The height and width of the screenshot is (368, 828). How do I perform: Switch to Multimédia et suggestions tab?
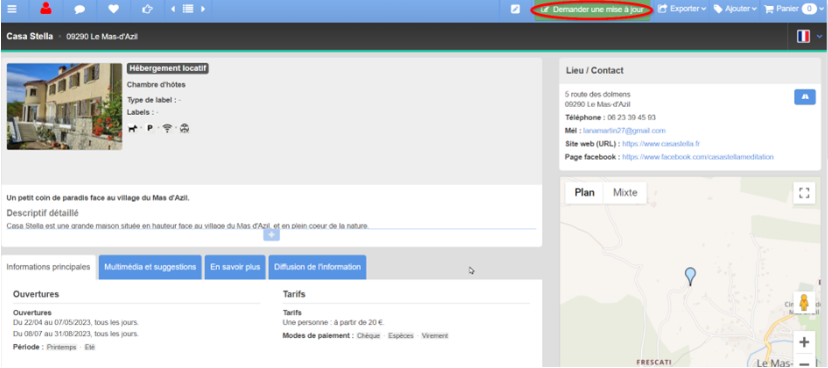[150, 267]
